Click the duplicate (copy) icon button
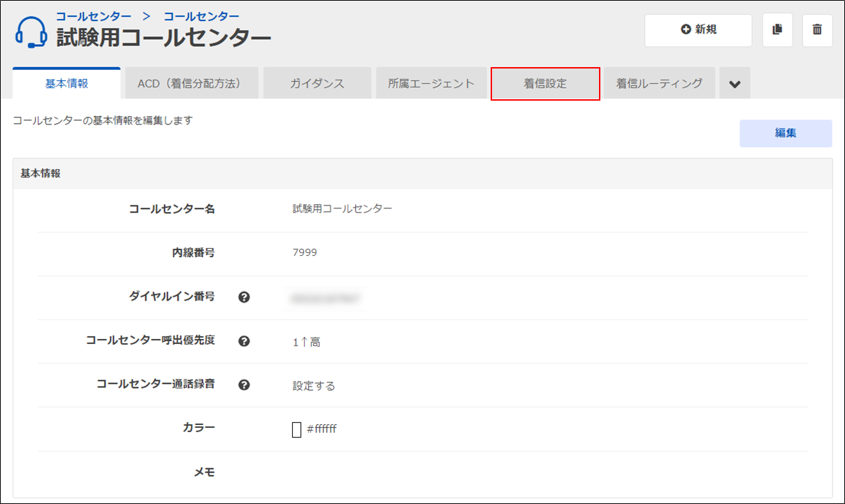Screen dimensions: 845x504 point(777,30)
